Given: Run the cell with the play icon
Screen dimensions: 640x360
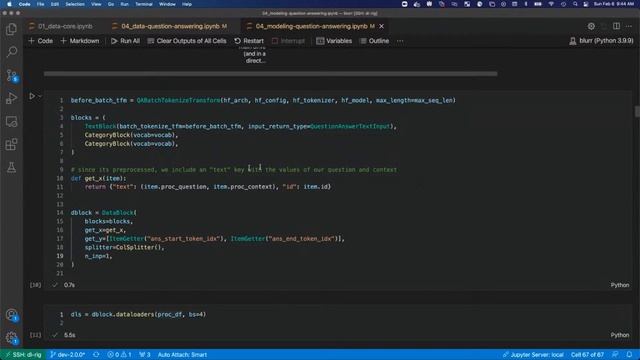Looking at the screenshot, I should [x=32, y=96].
